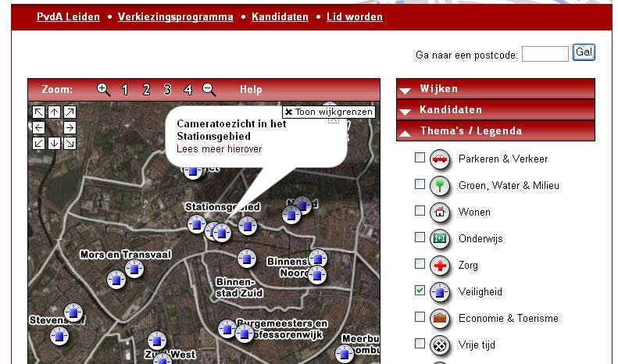Open Verkiezingsprogramma menu link
Image resolution: width=618 pixels, height=364 pixels.
[175, 17]
